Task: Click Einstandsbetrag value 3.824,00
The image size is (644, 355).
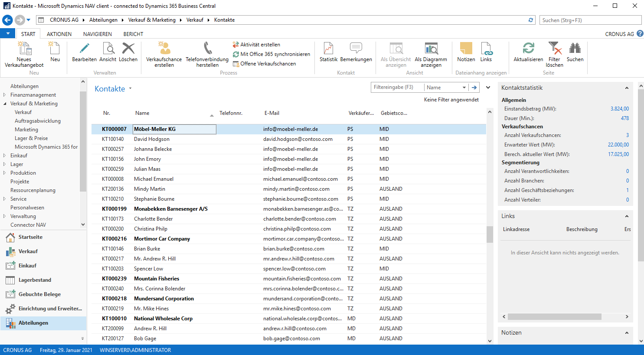Action: [x=620, y=109]
